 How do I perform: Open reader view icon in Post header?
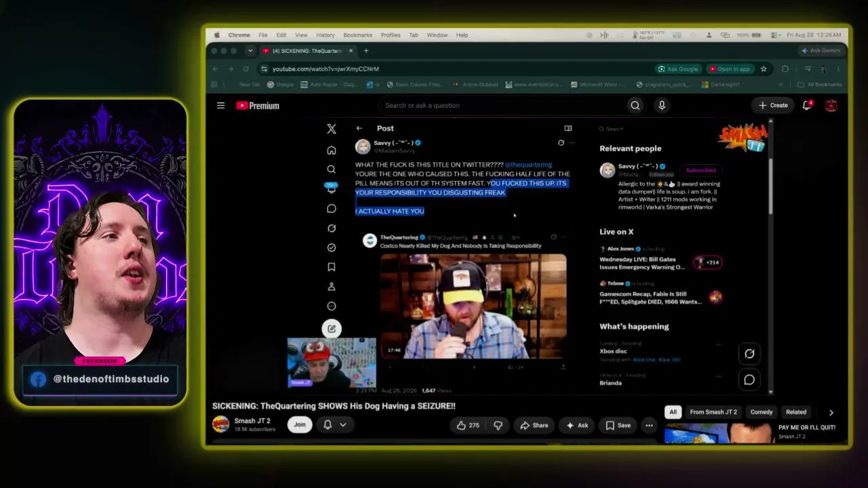[568, 128]
